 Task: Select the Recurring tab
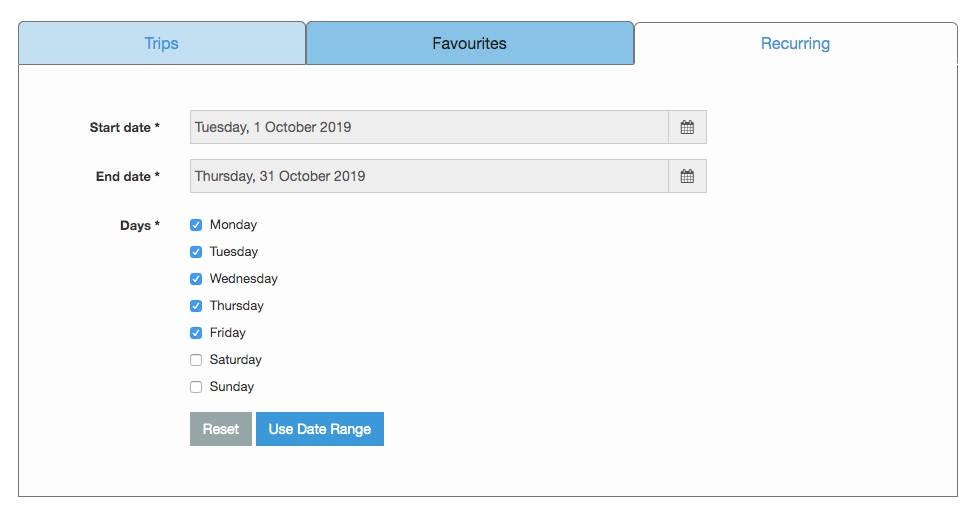[x=796, y=43]
